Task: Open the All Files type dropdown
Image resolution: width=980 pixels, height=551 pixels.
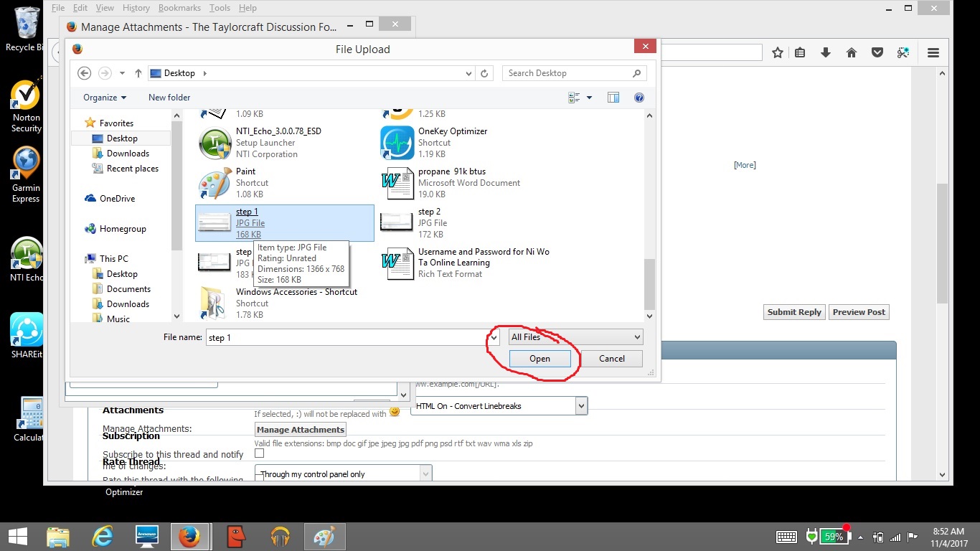Action: [x=575, y=337]
